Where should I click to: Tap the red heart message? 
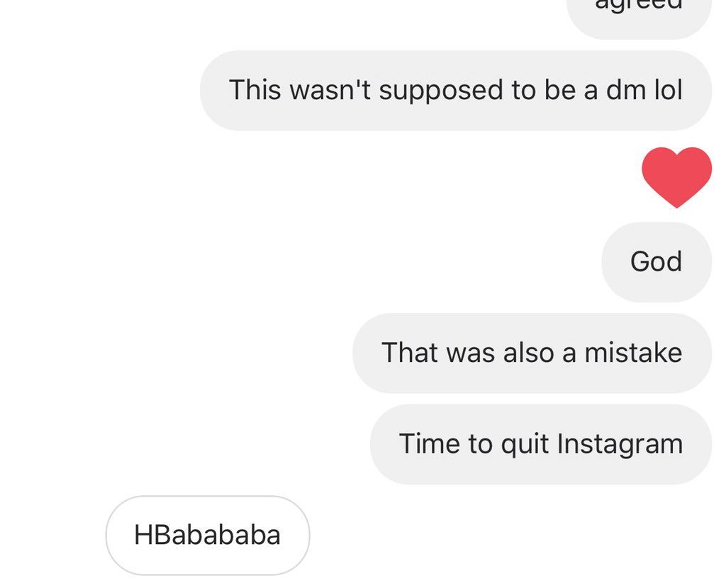click(676, 177)
